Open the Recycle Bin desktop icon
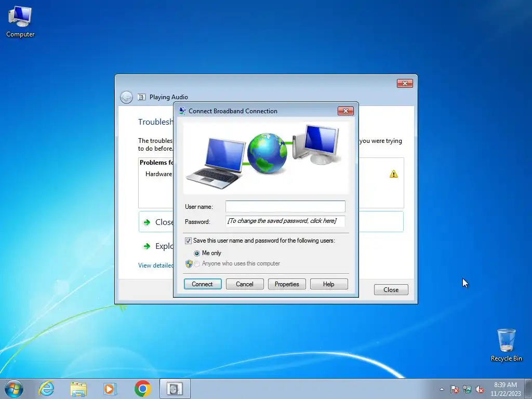532x399 pixels. [506, 345]
